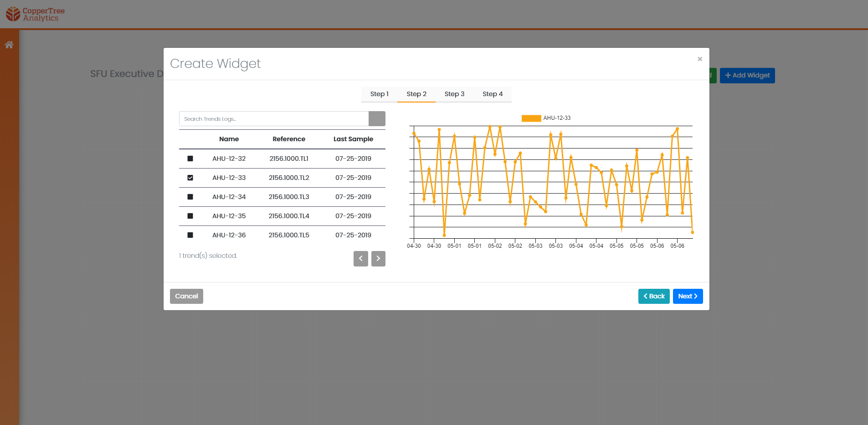Click the CopperTree Analytics logo
868x425 pixels.
tap(35, 14)
